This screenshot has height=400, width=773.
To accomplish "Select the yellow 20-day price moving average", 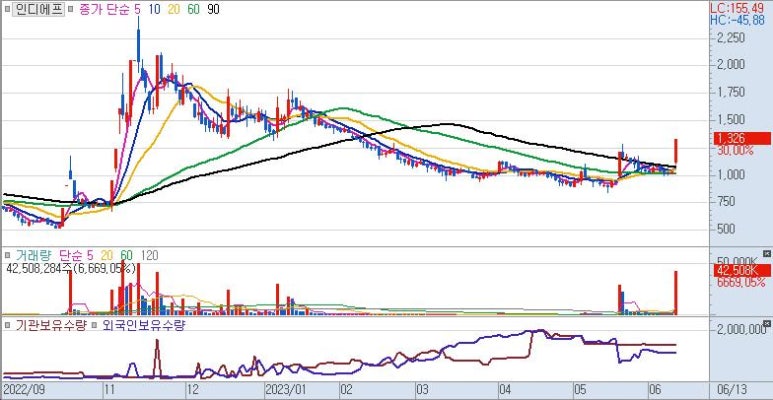I will tap(174, 9).
